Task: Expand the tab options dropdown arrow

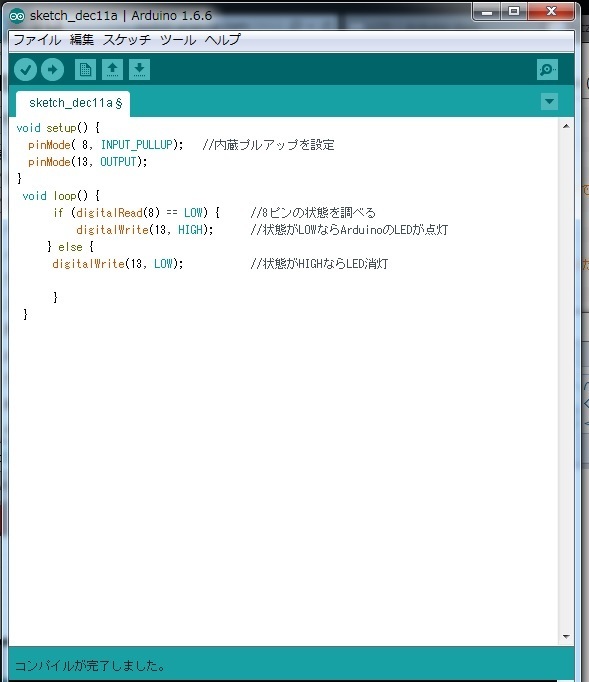Action: pyautogui.click(x=549, y=102)
